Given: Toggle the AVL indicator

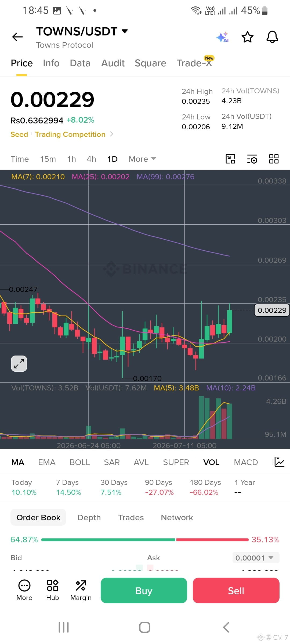Looking at the screenshot, I should (141, 462).
